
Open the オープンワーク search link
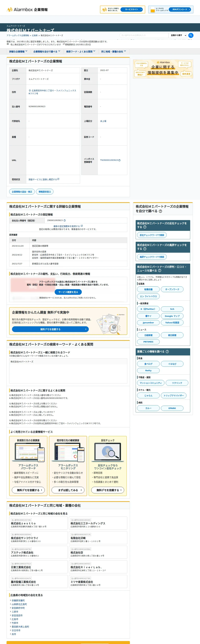[172, 289]
